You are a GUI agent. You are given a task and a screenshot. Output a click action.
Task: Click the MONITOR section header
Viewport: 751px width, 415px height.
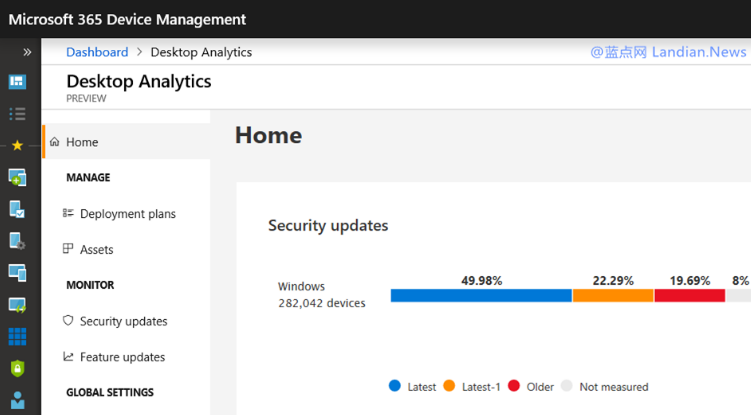pos(90,285)
